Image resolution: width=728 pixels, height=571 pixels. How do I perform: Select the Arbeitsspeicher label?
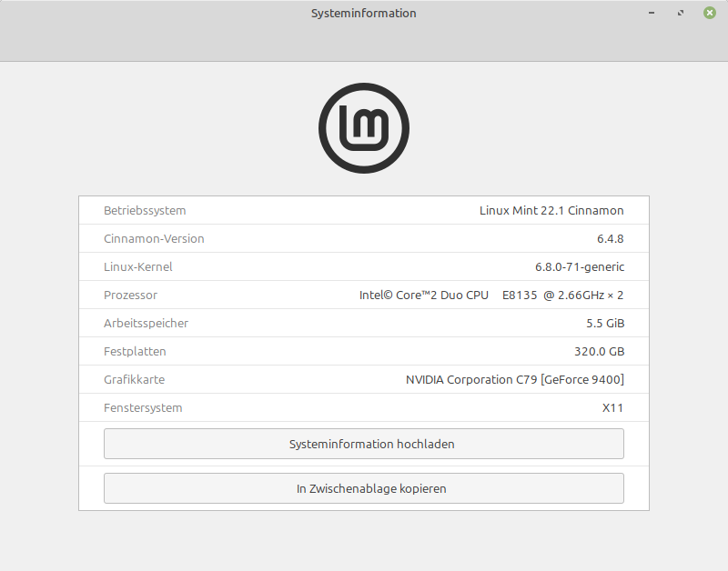(147, 324)
